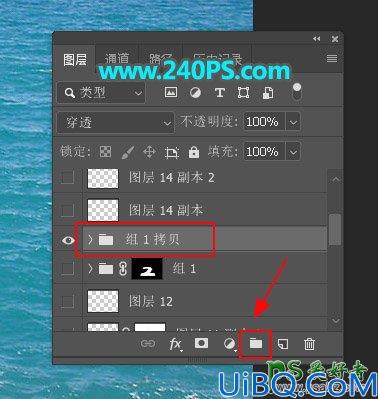Select the black mask thumbnail of 组 1

(147, 269)
